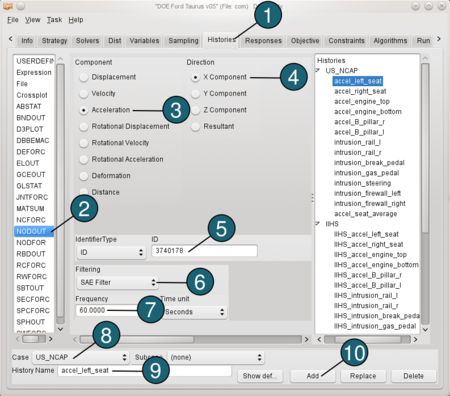Open the Case US_NCAP dropdown
The width and height of the screenshot is (450, 396).
81,357
